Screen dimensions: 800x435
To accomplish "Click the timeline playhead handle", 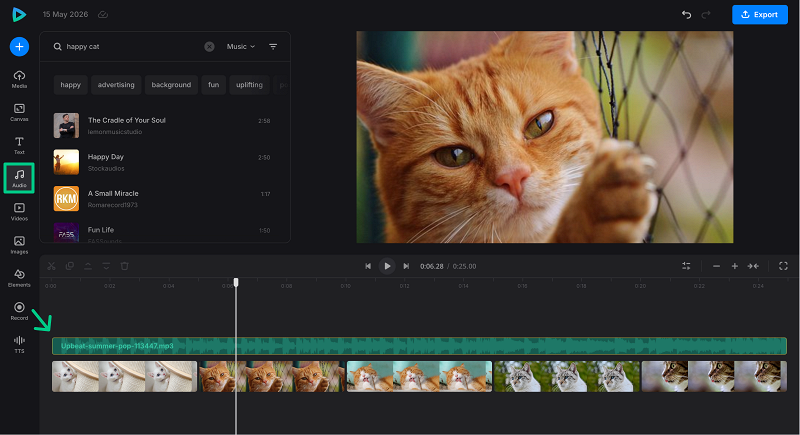I will (236, 282).
